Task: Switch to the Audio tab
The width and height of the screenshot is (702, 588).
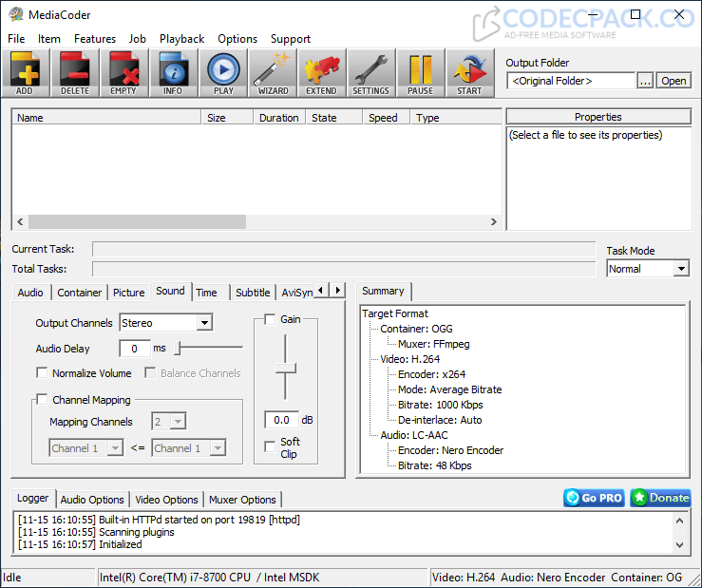Action: point(30,293)
